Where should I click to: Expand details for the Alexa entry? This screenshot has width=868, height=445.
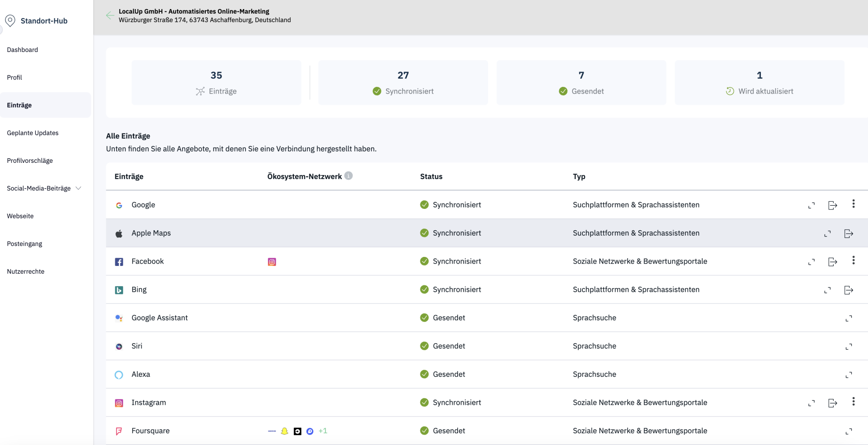[x=849, y=375]
